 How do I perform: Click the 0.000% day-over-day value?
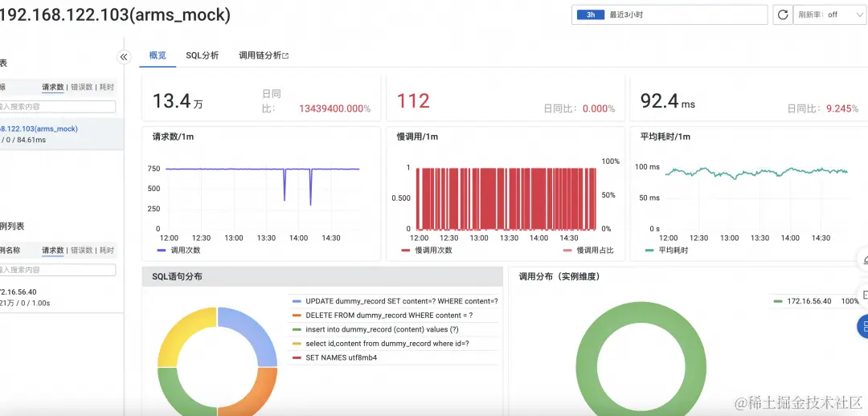[x=599, y=109]
